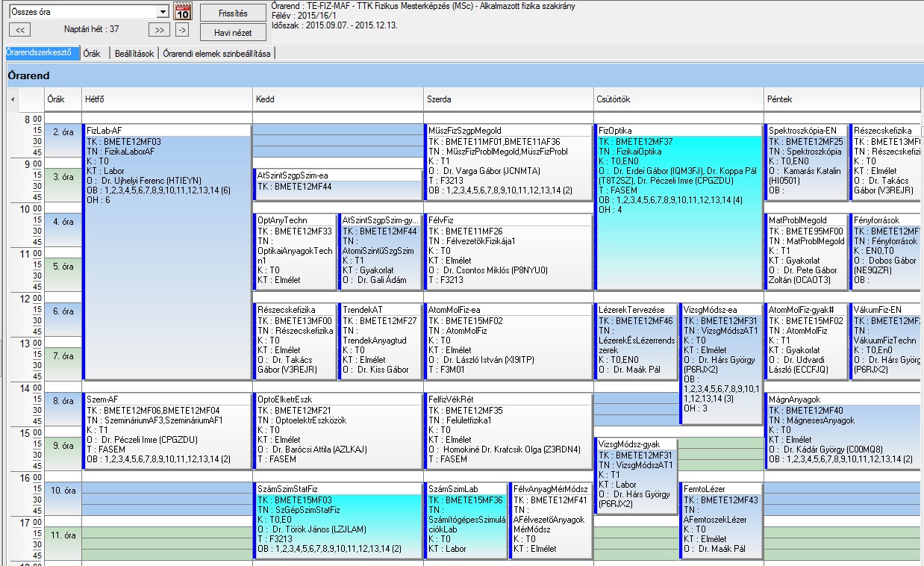
Task: Select the FizLab-AF lab block
Action: click(166, 252)
